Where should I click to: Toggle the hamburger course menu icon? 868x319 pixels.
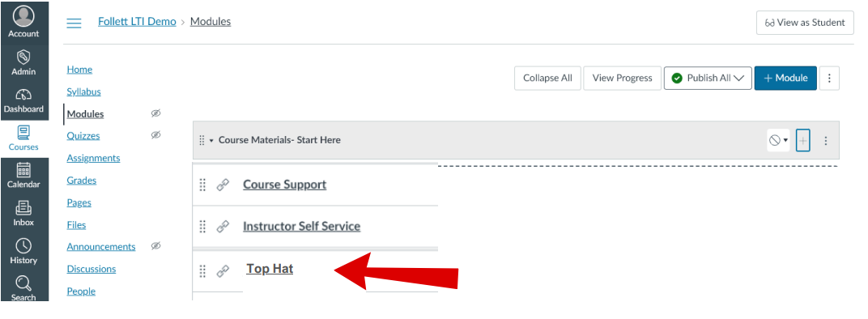pos(74,23)
